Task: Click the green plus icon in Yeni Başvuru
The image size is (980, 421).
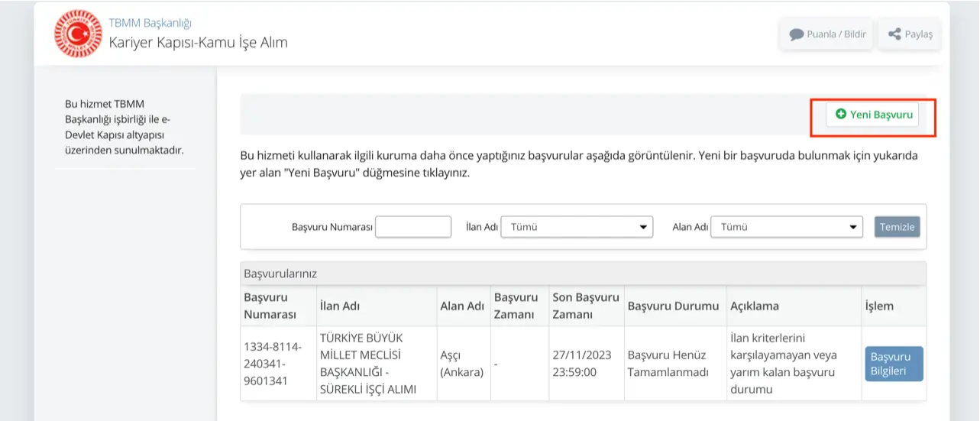Action: [841, 114]
